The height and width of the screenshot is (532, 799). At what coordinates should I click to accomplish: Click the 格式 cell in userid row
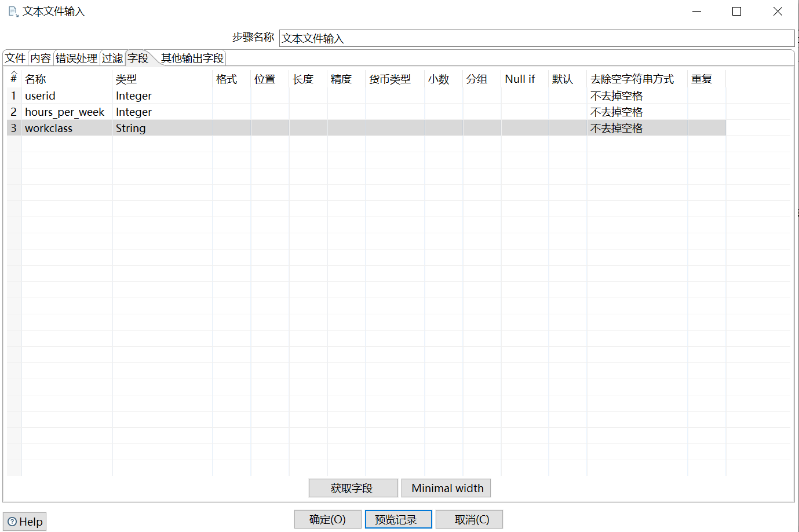[x=232, y=96]
